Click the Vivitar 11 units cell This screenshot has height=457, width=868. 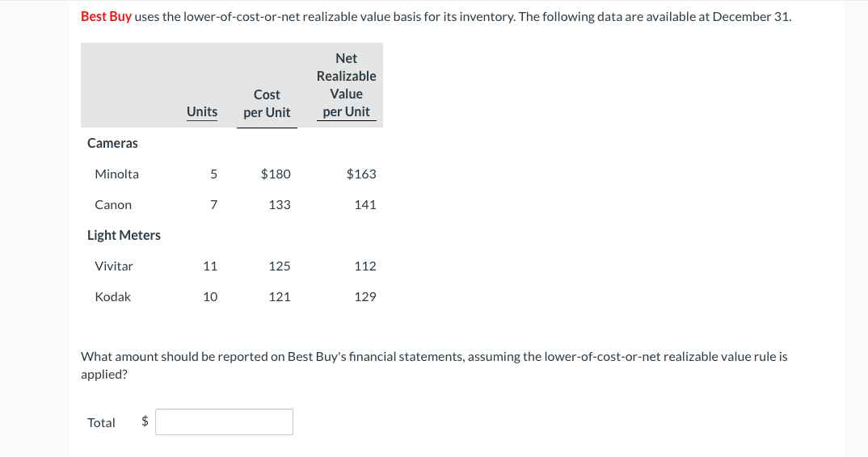[210, 266]
